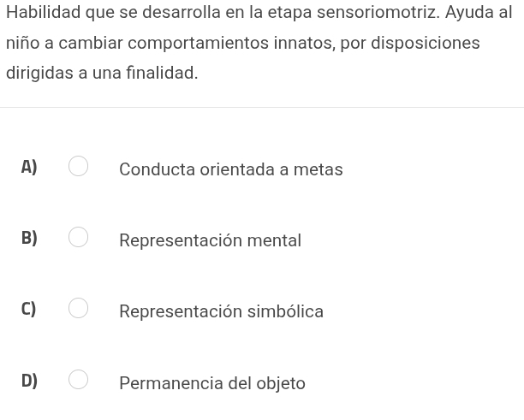Choose answer 'Conducta orientada a metas'

[231, 169]
